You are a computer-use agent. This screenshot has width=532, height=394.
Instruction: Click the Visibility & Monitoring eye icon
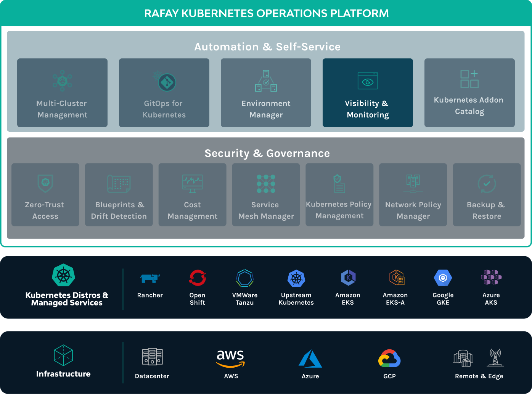[368, 81]
